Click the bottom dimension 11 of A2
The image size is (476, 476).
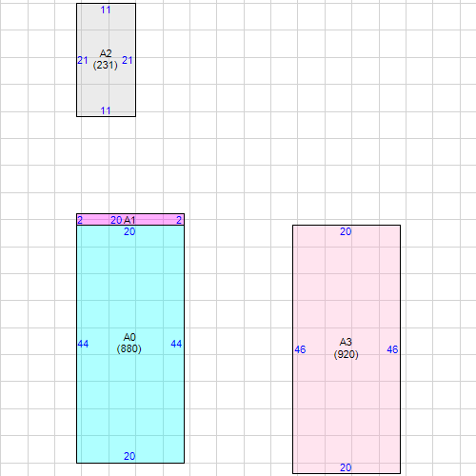tap(106, 110)
